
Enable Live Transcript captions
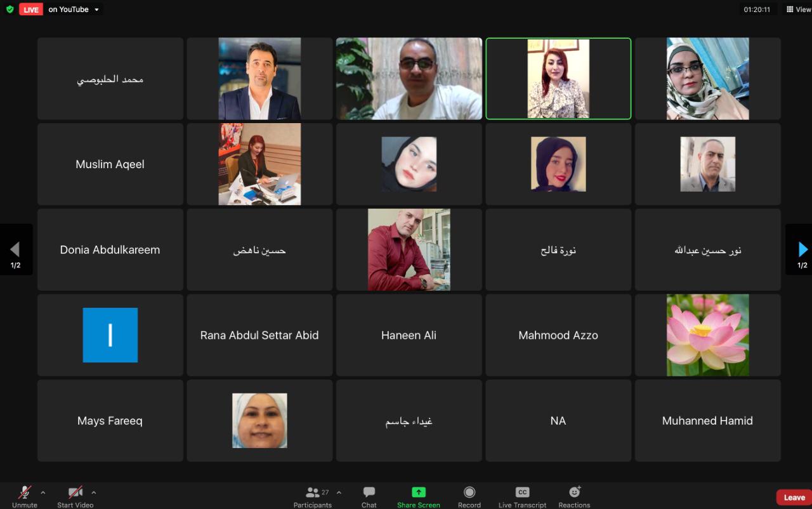pos(522,492)
